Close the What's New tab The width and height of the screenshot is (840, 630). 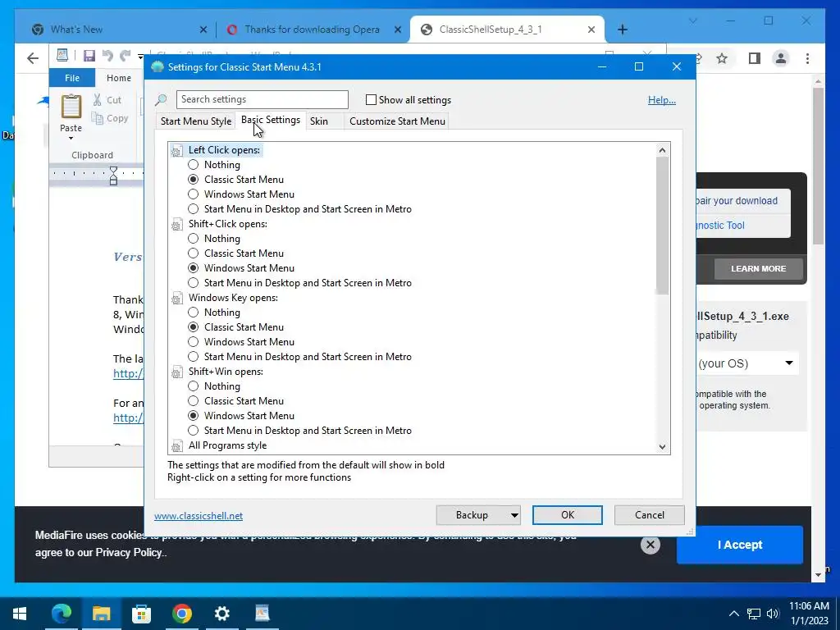(203, 30)
